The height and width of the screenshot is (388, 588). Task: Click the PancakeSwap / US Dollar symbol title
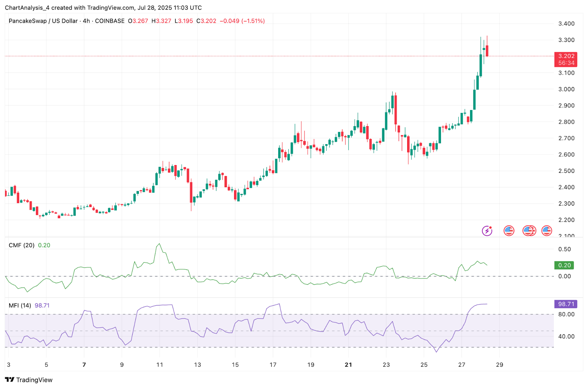tap(43, 21)
